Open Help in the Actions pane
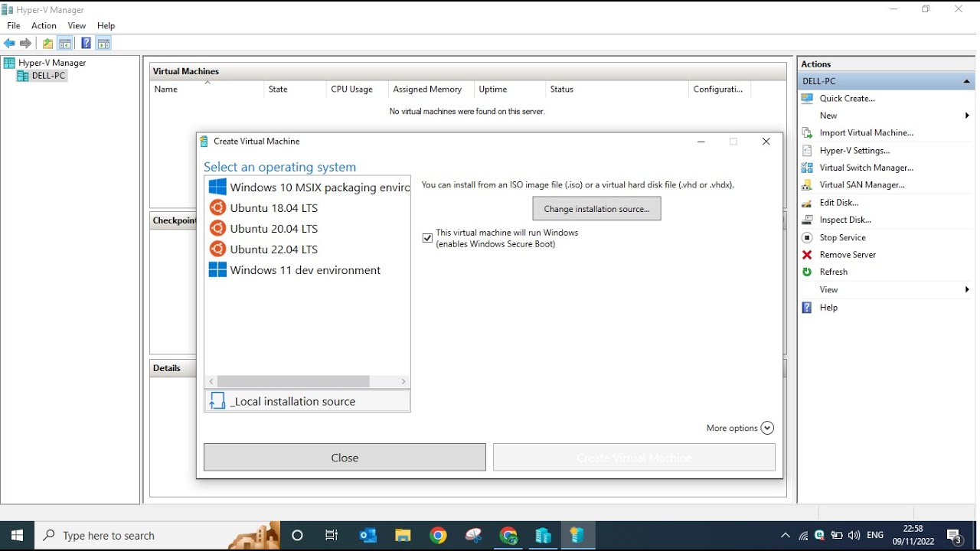 tap(828, 308)
